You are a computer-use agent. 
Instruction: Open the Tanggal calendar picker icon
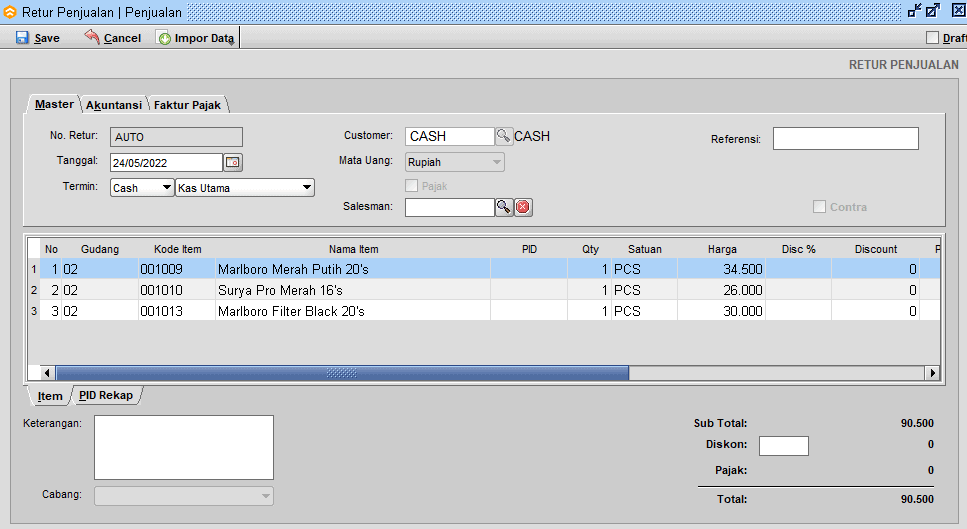coord(232,162)
